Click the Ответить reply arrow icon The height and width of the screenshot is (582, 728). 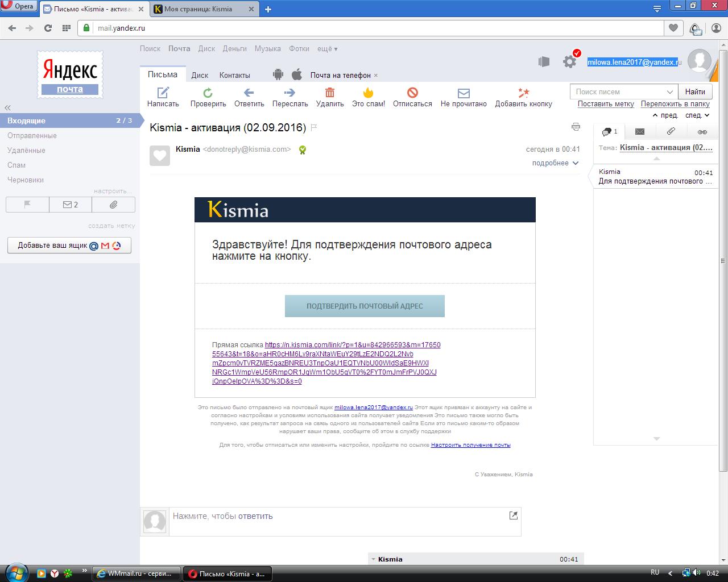(x=249, y=93)
